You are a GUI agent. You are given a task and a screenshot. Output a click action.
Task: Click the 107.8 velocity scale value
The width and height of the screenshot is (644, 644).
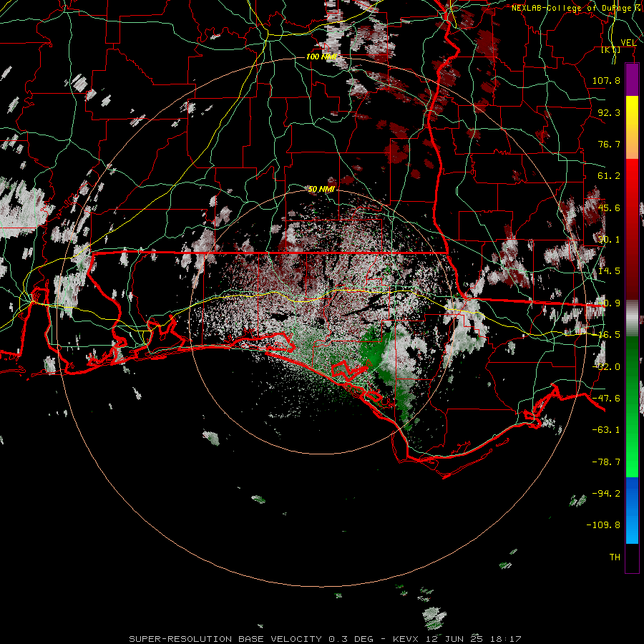[x=606, y=80]
